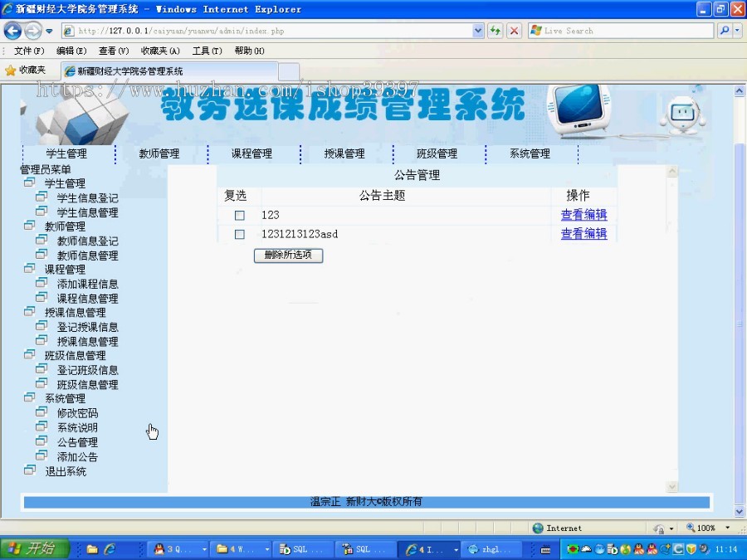747x560 pixels.
Task: Click the browser page scroll-down arrow
Action: click(x=739, y=512)
